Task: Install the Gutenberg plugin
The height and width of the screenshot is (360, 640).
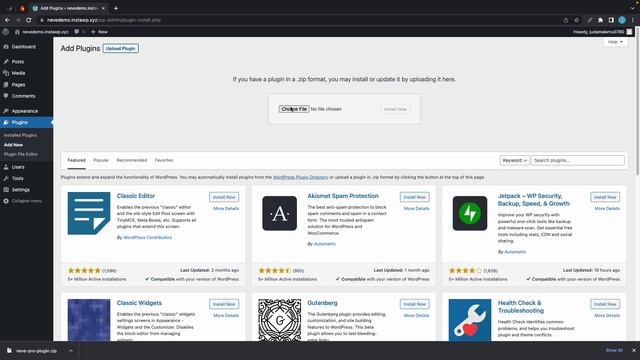Action: (414, 304)
